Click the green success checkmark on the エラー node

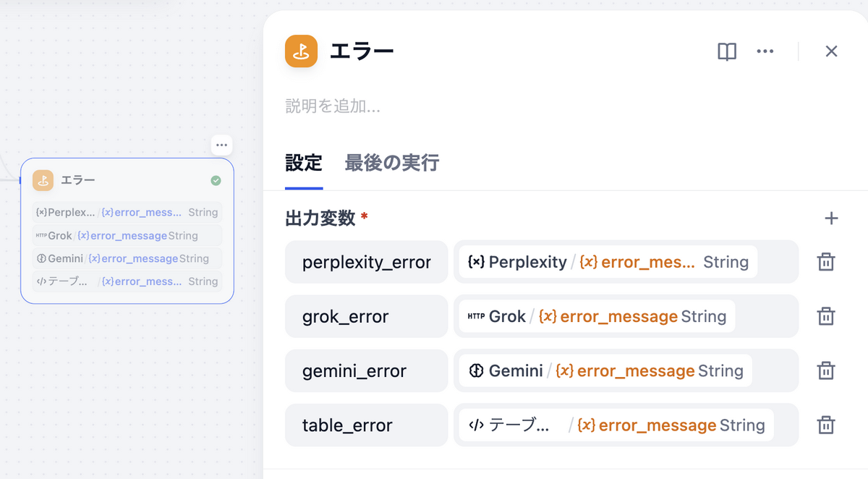(215, 180)
